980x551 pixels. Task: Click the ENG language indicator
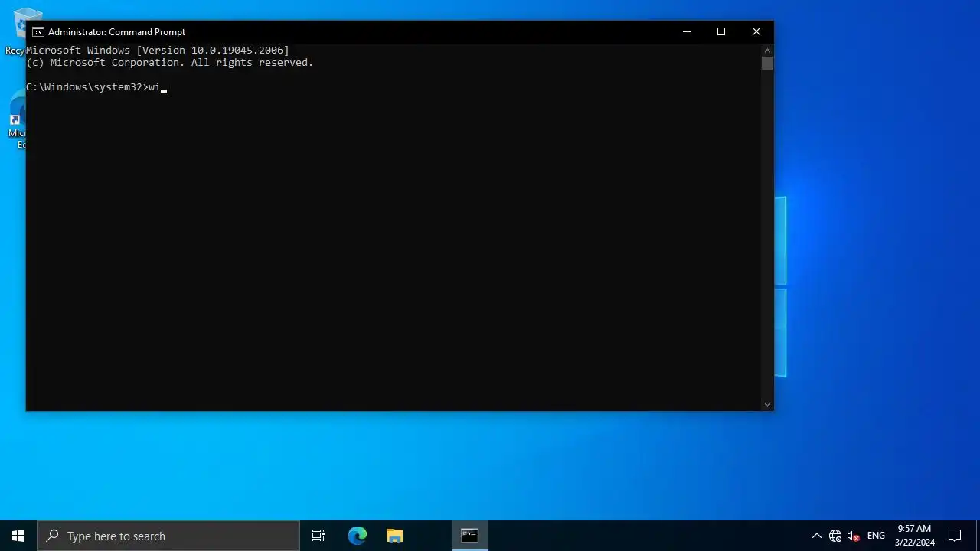coord(876,536)
